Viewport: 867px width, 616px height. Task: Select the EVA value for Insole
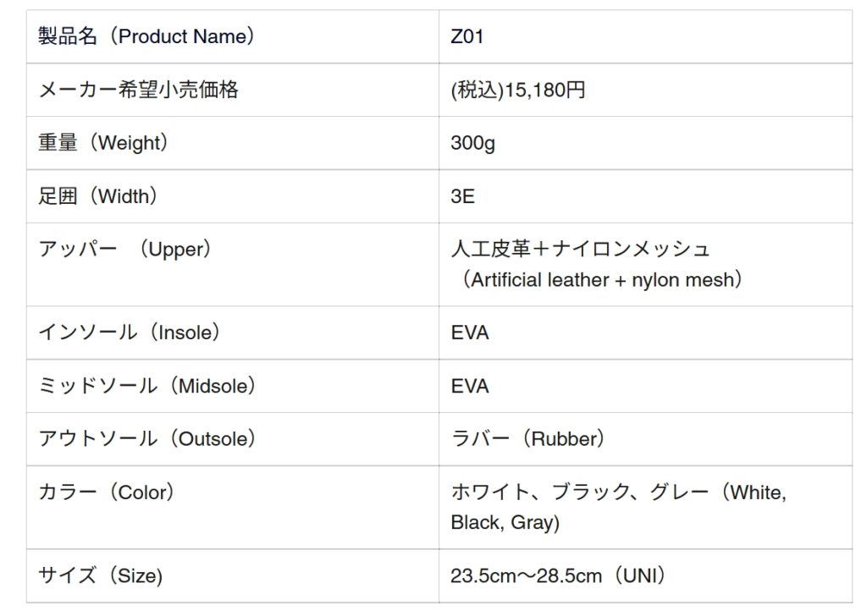(470, 333)
